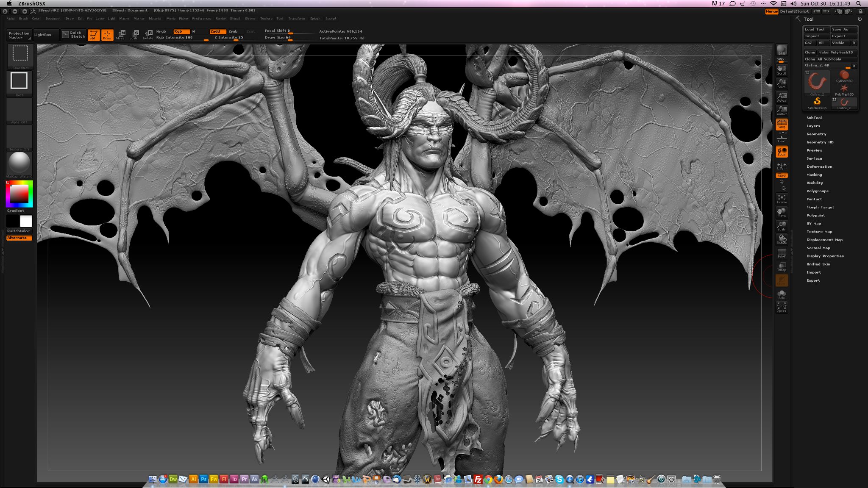Click Make PolyMesh3D button
The image size is (868, 488).
click(x=837, y=52)
